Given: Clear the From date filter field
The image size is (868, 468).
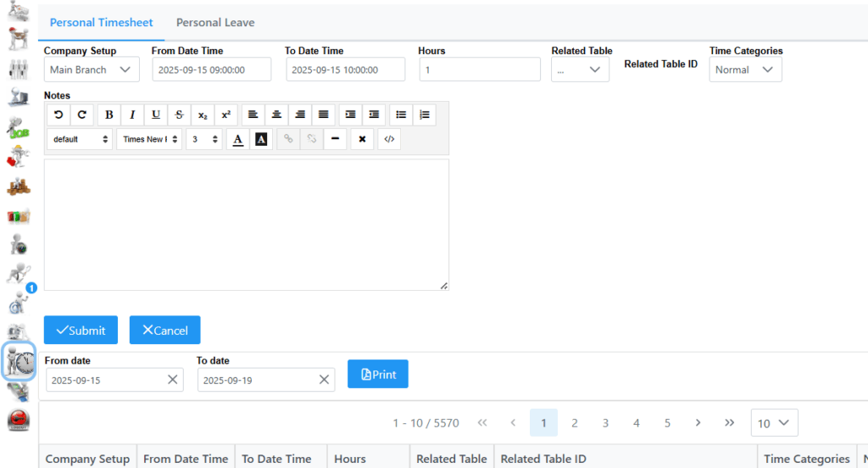Looking at the screenshot, I should click(173, 380).
